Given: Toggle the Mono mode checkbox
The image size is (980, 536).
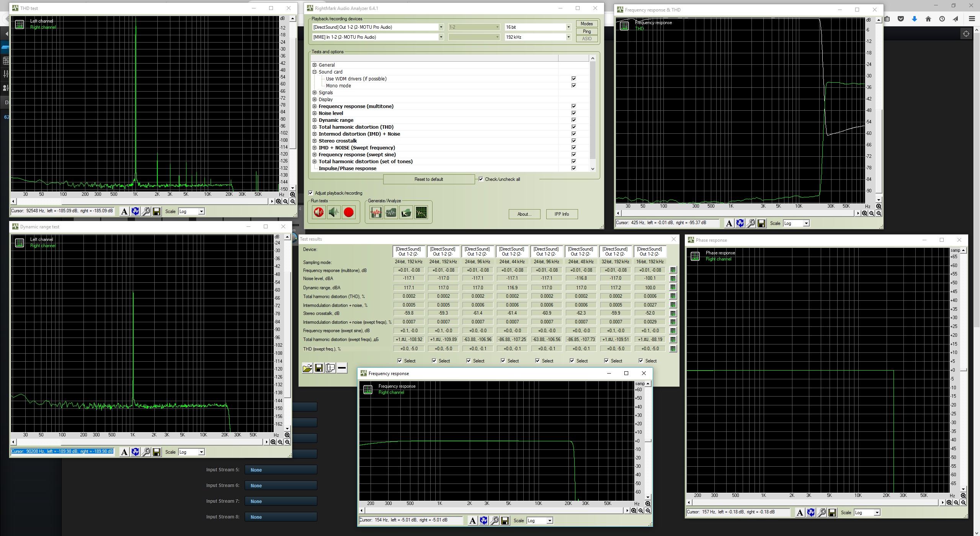Looking at the screenshot, I should pyautogui.click(x=573, y=85).
